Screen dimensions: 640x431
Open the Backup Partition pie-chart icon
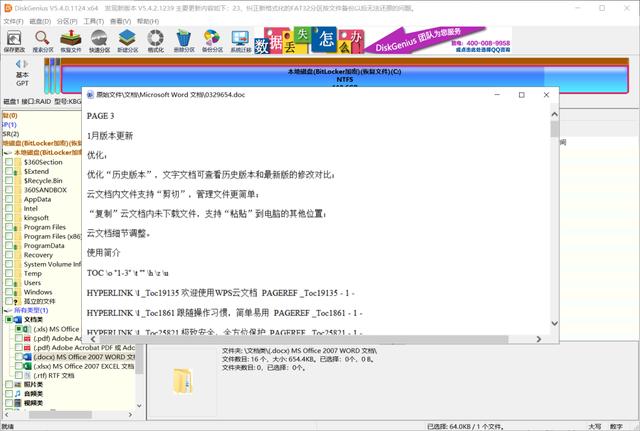212,41
